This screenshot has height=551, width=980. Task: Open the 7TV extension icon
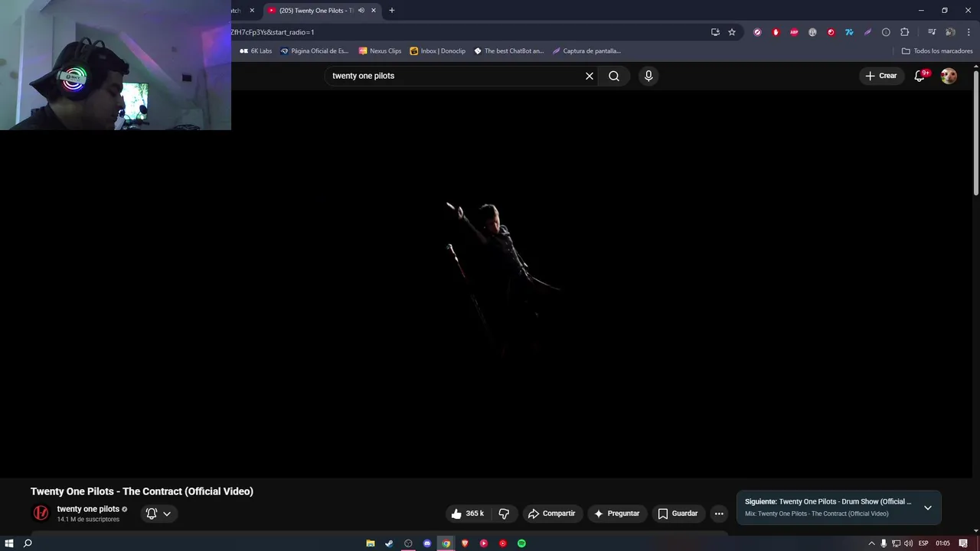(x=849, y=32)
